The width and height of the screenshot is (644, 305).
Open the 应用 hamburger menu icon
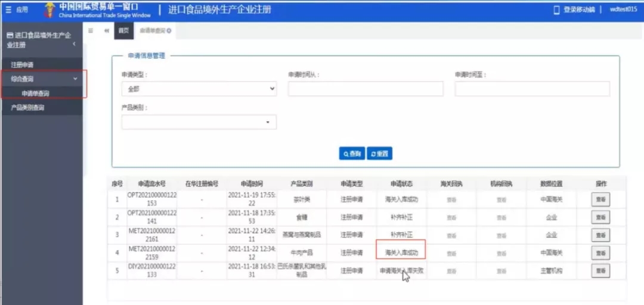8,10
